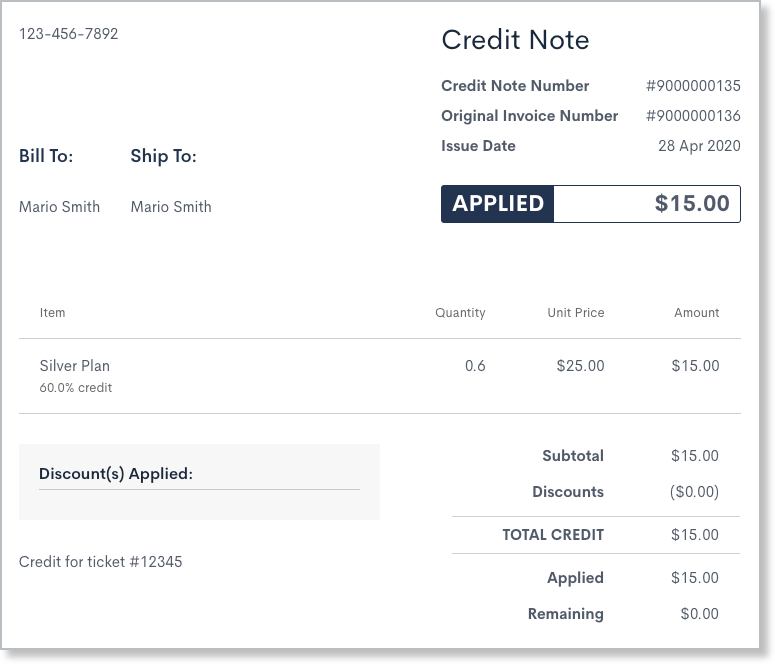Open original invoice #9000000136
This screenshot has height=664, width=775.
(x=693, y=116)
